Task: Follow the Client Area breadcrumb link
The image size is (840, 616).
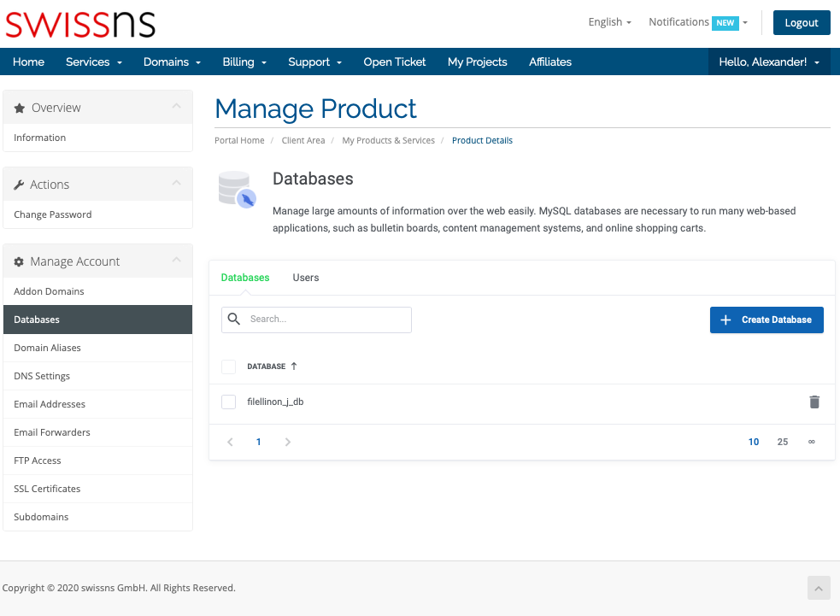Action: pos(303,140)
